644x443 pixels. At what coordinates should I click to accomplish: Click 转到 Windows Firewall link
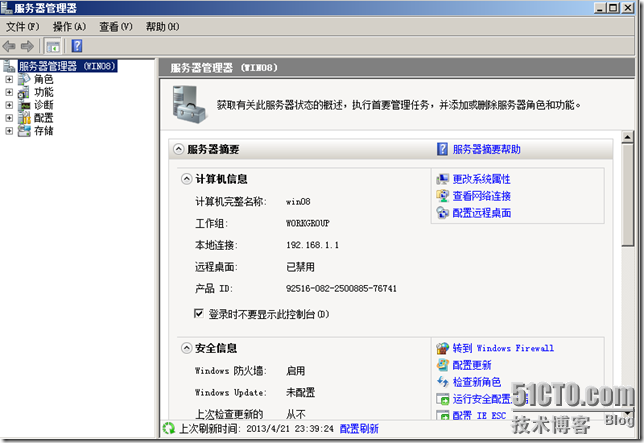coord(503,348)
